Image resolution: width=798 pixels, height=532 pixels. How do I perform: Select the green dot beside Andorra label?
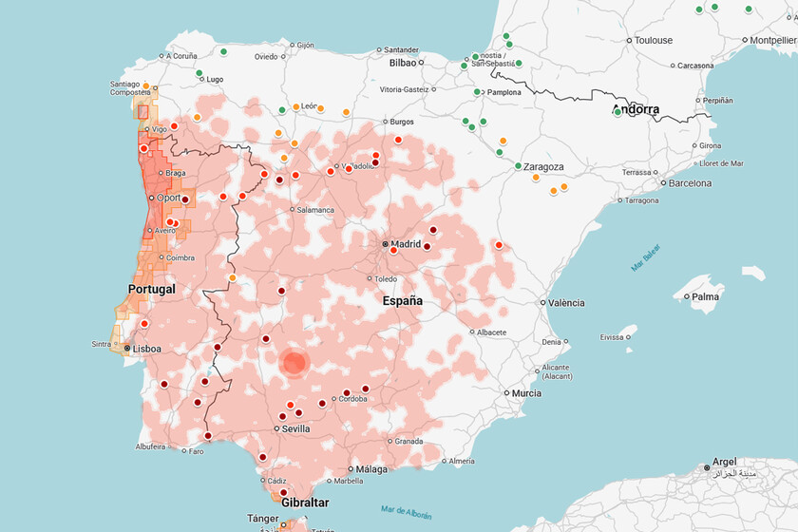[617, 112]
